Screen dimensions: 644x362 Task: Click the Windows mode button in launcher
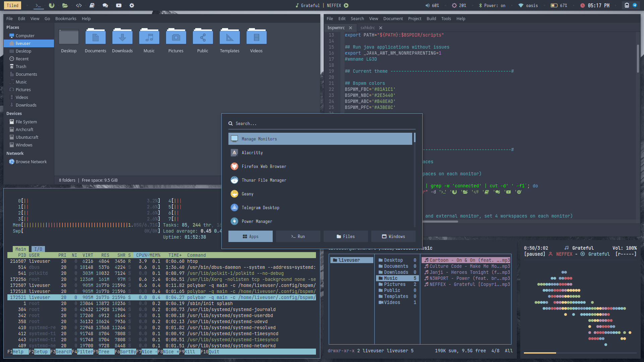pyautogui.click(x=393, y=237)
